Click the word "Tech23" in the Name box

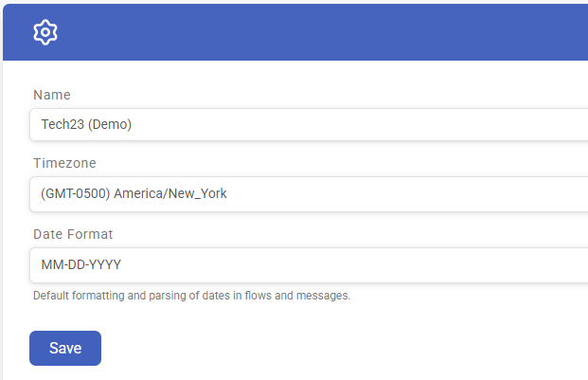(x=62, y=124)
